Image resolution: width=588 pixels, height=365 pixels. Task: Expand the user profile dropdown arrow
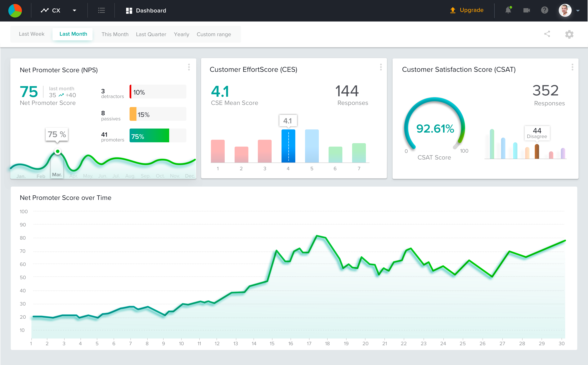tap(578, 11)
